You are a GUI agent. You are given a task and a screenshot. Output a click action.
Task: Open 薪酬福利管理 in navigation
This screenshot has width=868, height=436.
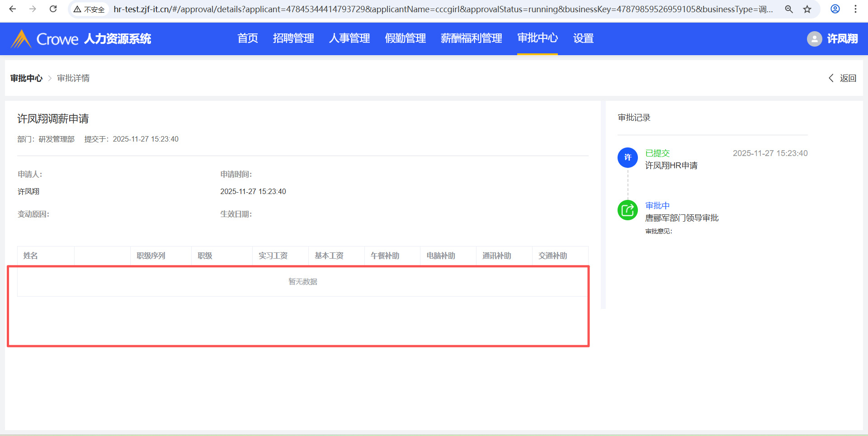coord(471,38)
